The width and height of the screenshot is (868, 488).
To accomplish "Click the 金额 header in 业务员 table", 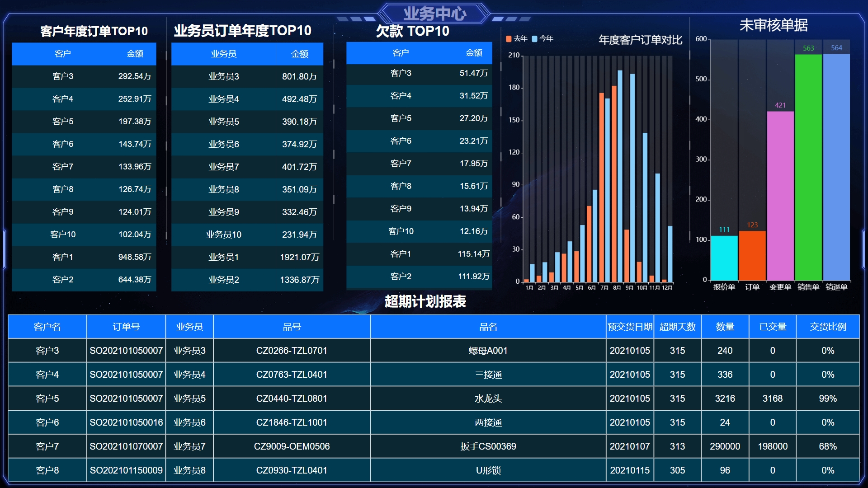I will click(299, 54).
